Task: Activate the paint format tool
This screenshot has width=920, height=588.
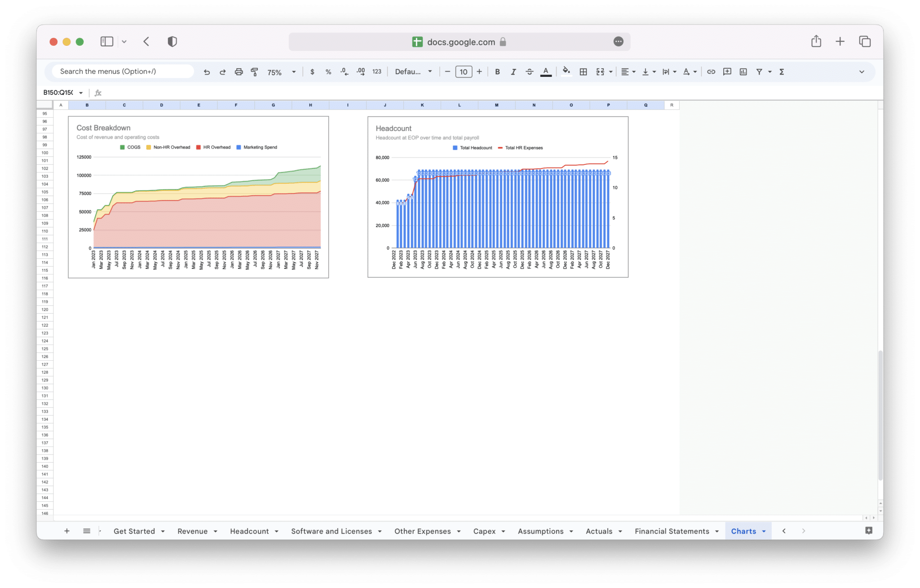Action: (x=254, y=72)
